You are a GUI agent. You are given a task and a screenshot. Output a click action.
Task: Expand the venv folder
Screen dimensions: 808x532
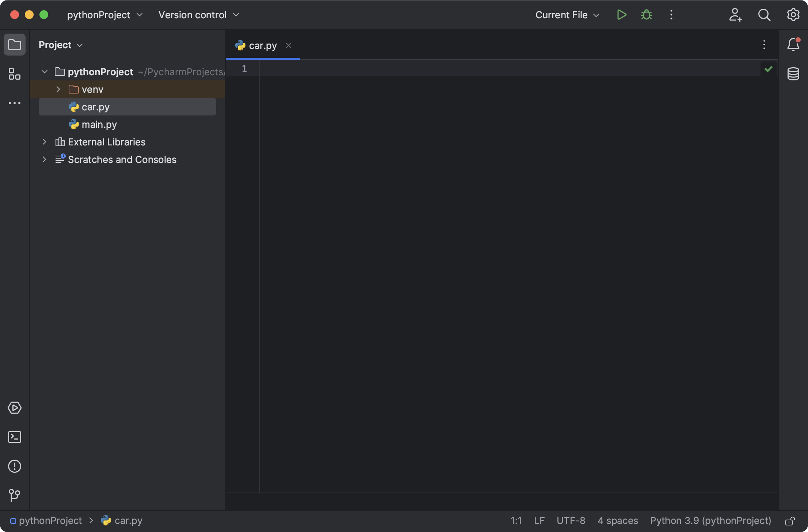57,89
